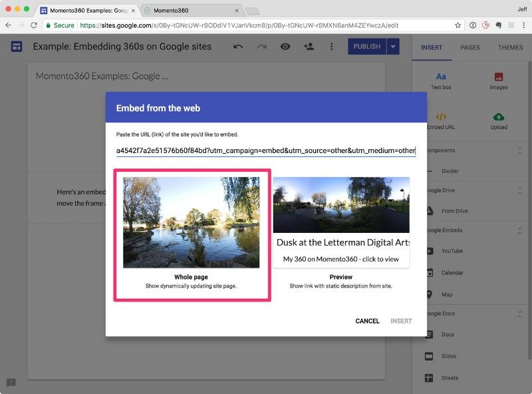532x394 pixels.
Task: Insert a Sheets file
Action: [x=450, y=378]
